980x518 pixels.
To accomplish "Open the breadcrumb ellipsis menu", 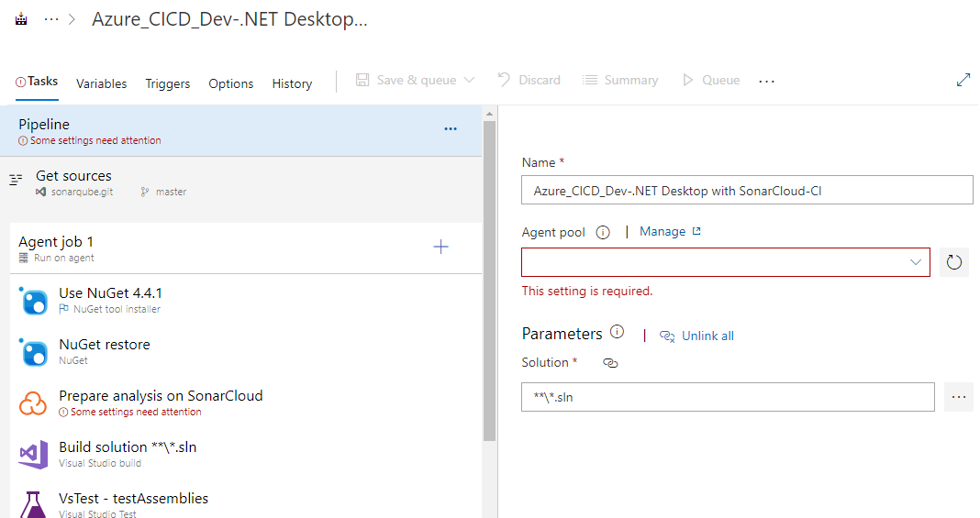I will (51, 19).
